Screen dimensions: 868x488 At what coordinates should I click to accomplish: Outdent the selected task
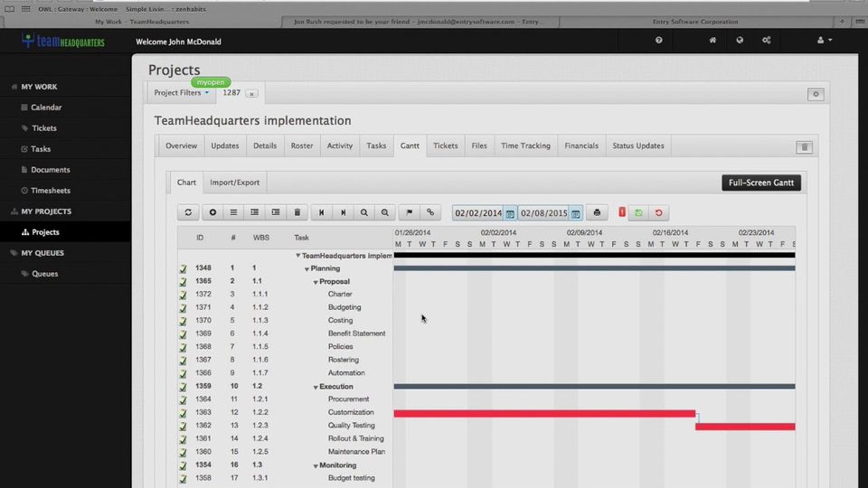[x=255, y=212]
